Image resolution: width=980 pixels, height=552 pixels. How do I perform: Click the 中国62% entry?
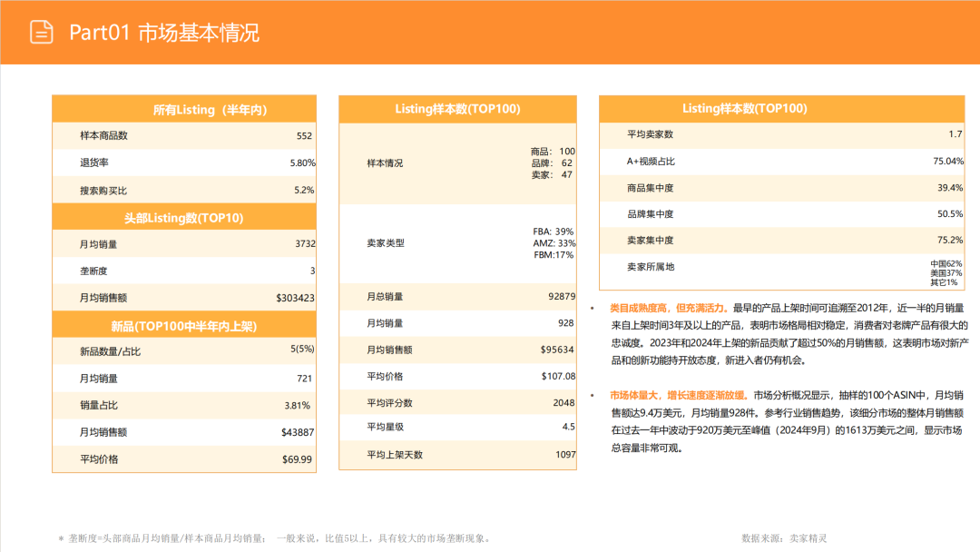(946, 264)
